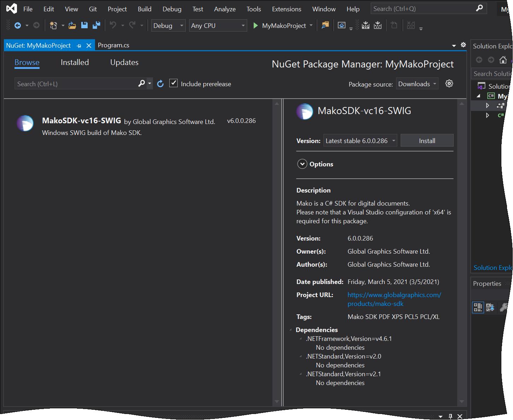Open the Extensions menu

[286, 9]
